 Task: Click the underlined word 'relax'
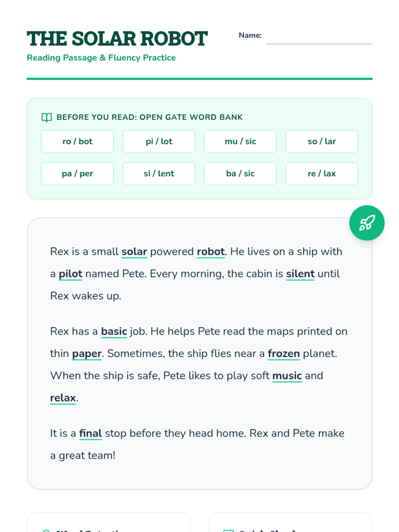tap(63, 398)
